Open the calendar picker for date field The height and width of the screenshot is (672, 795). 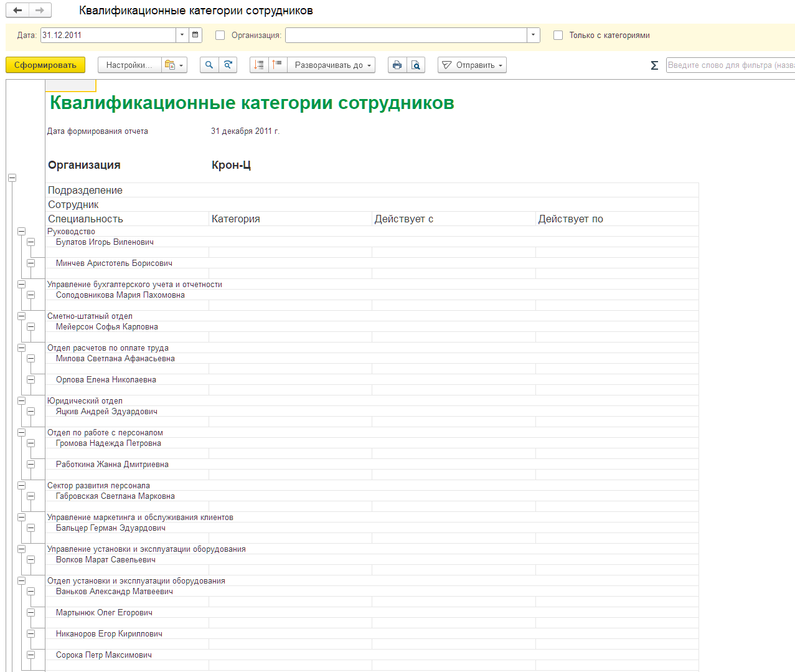click(x=195, y=35)
